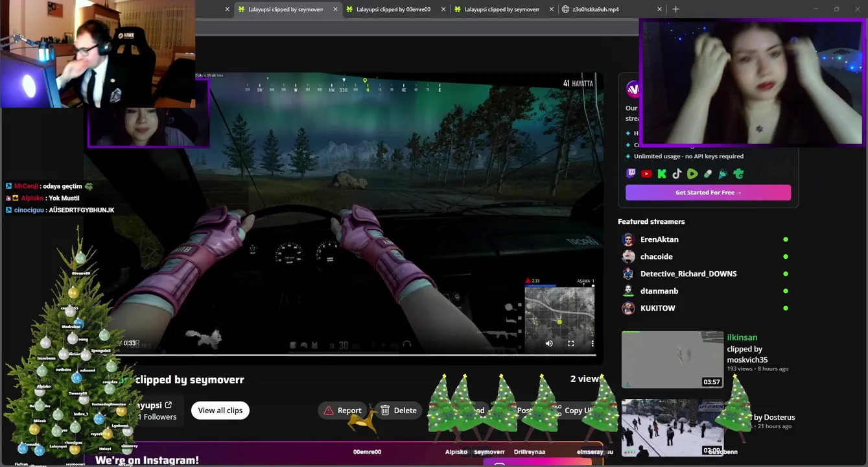This screenshot has height=467, width=868.
Task: Open the ilkinsan channel link
Action: coord(742,337)
